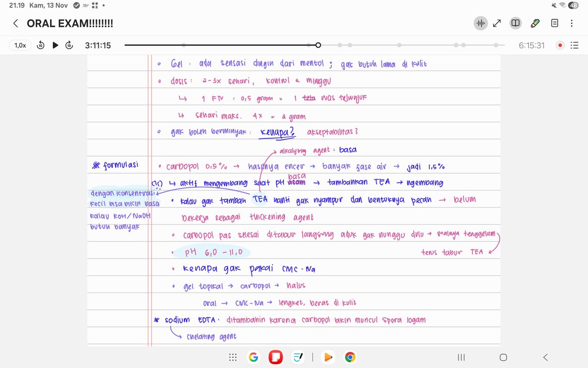The width and height of the screenshot is (588, 368).
Task: Tap the checkmark notification icon in status bar
Action: click(x=76, y=5)
